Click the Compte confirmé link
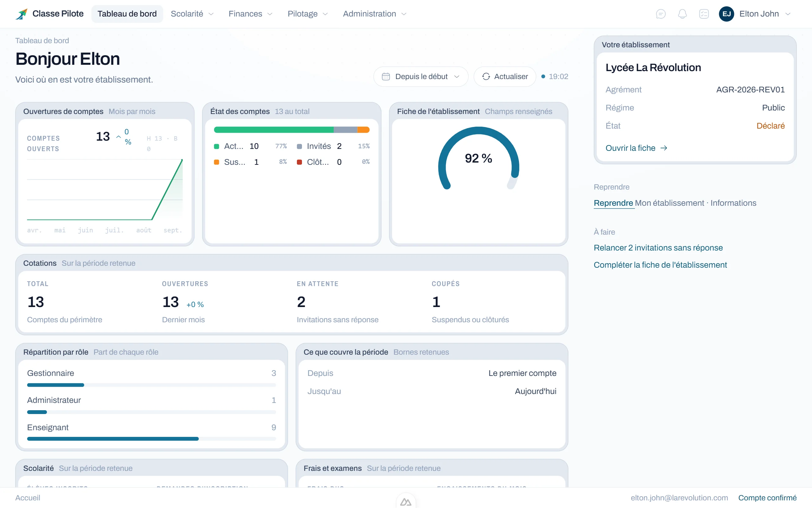The width and height of the screenshot is (812, 508). 767,498
